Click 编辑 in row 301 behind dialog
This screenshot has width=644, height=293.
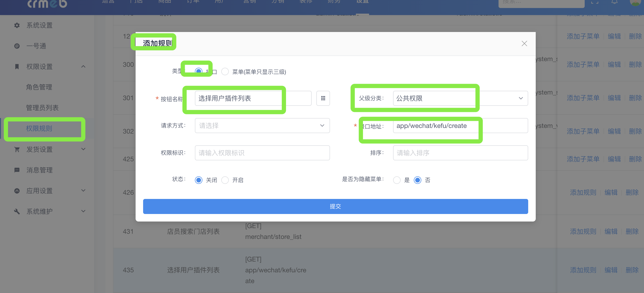coord(614,98)
